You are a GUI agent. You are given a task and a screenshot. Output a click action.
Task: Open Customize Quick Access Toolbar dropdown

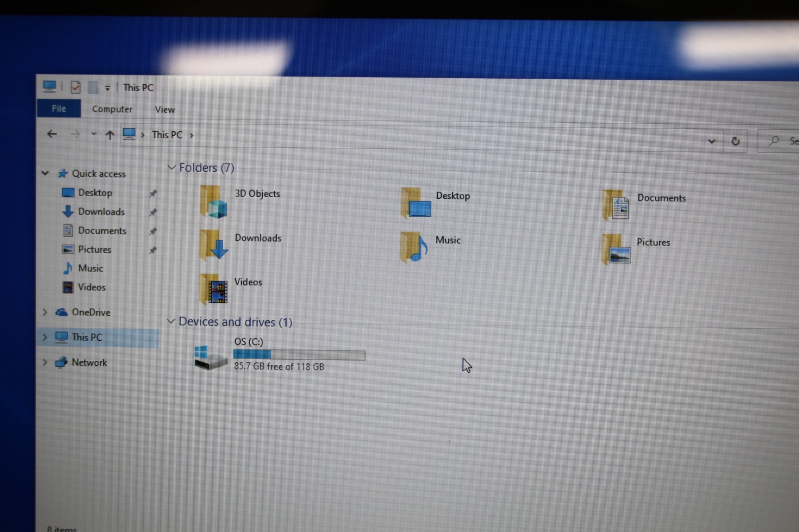(107, 88)
